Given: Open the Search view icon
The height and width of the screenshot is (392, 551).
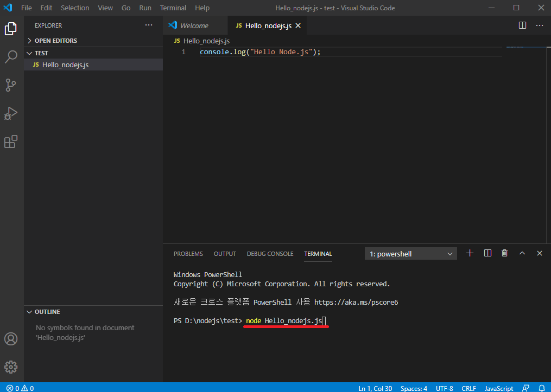Looking at the screenshot, I should (11, 56).
